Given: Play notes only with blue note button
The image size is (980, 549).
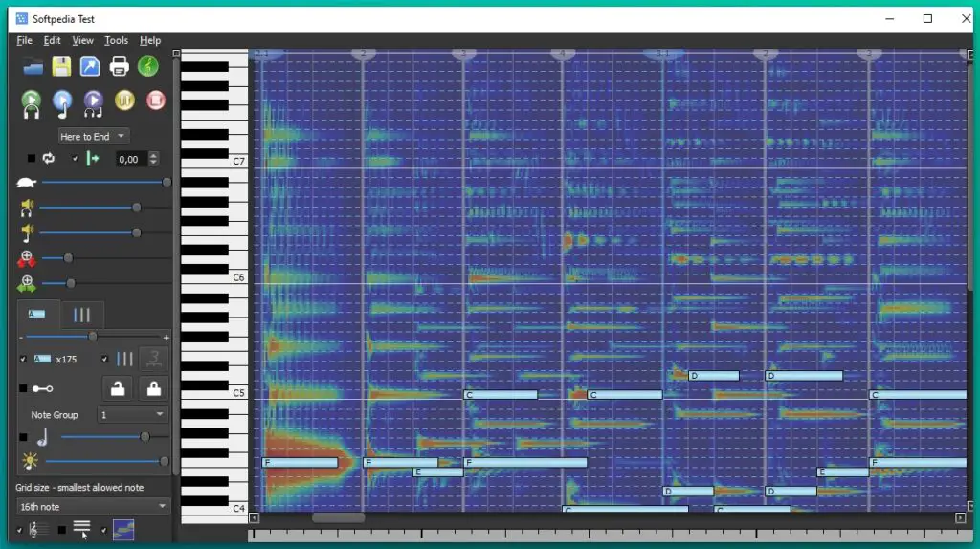Looking at the screenshot, I should [62, 101].
